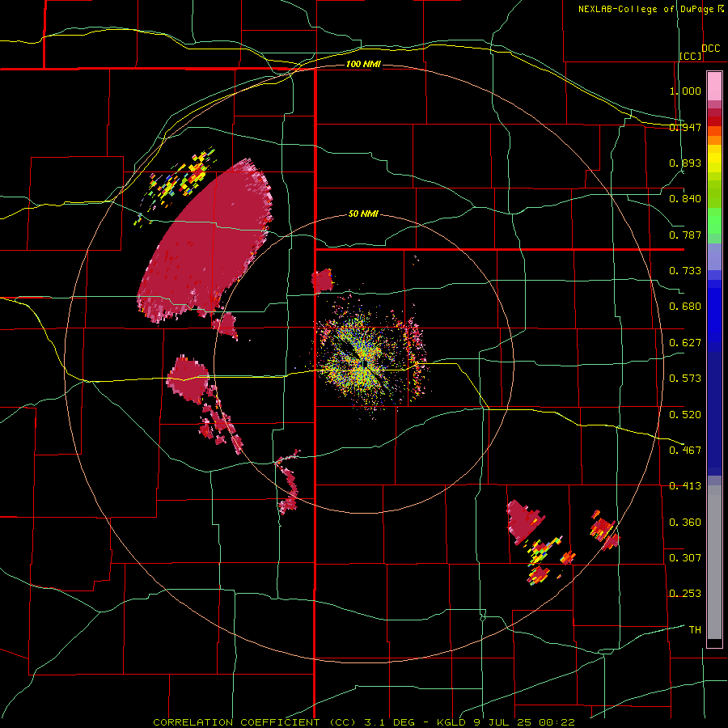Click the 0.467 color scale value

[x=685, y=450]
